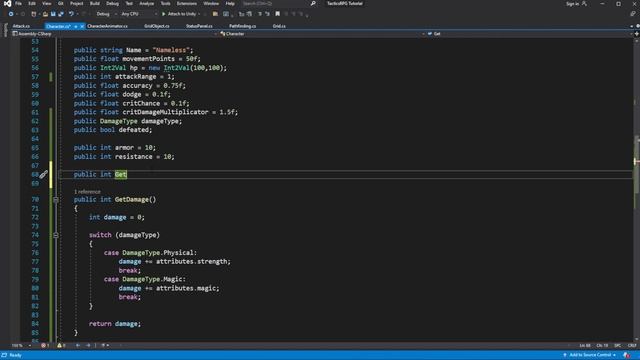Open the View menu

(x=47, y=4)
